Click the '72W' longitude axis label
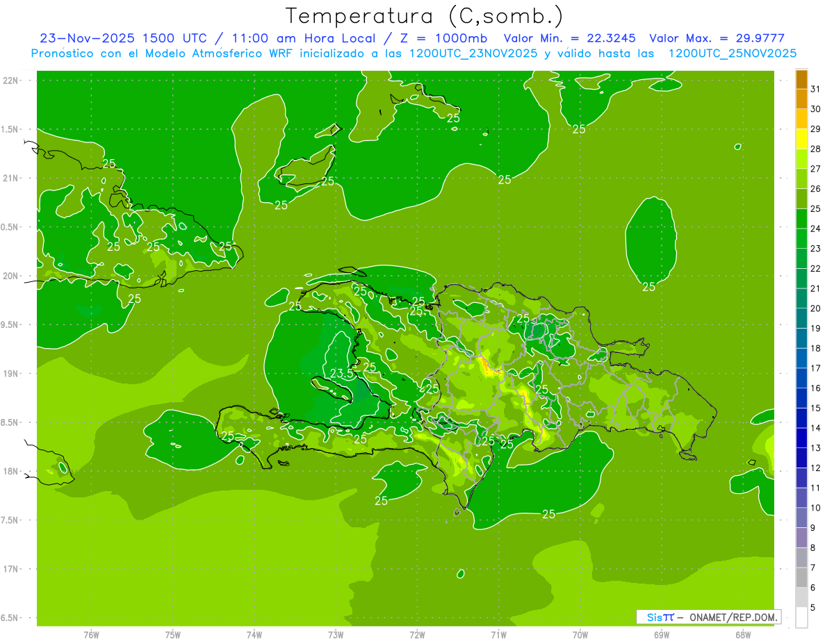The width and height of the screenshot is (834, 644). (x=417, y=635)
